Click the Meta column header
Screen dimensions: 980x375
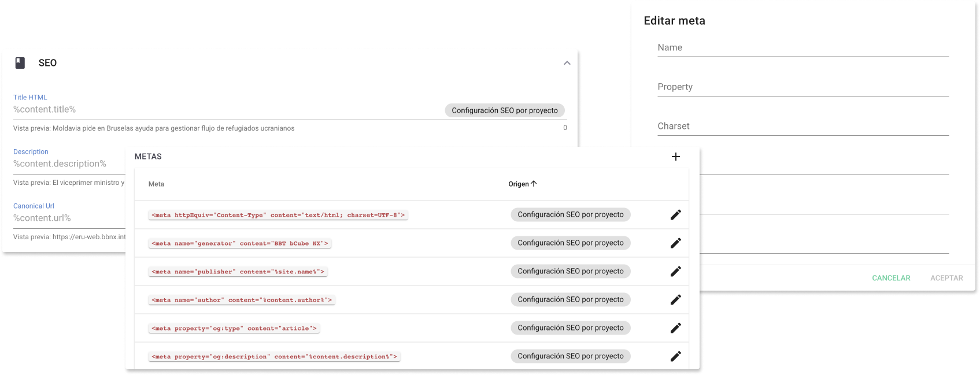pos(156,184)
